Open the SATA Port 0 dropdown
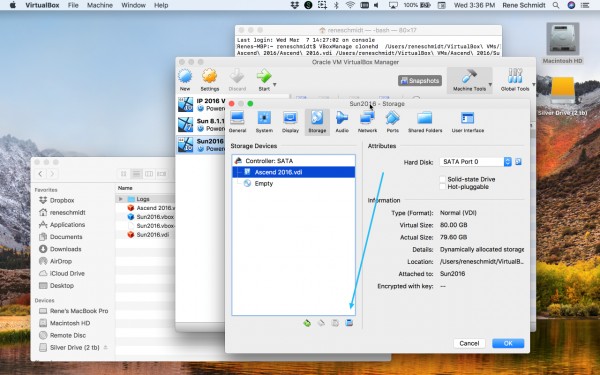This screenshot has width=600, height=375. [x=475, y=162]
